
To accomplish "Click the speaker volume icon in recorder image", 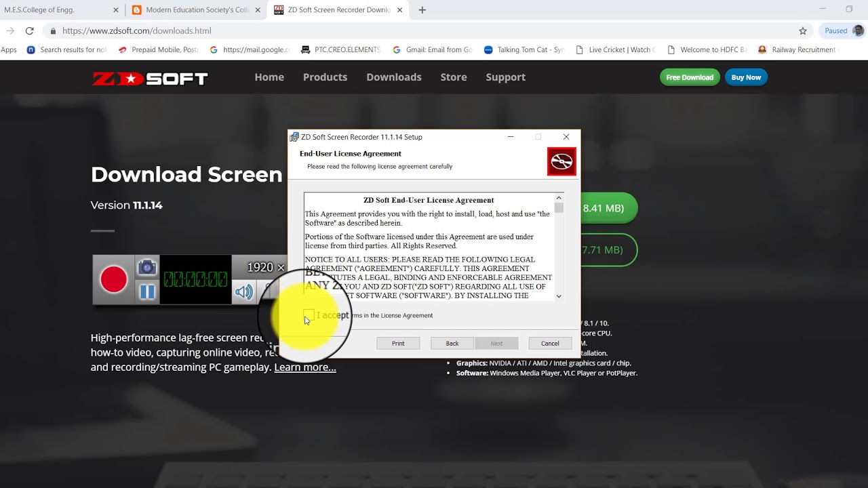I will coord(244,292).
